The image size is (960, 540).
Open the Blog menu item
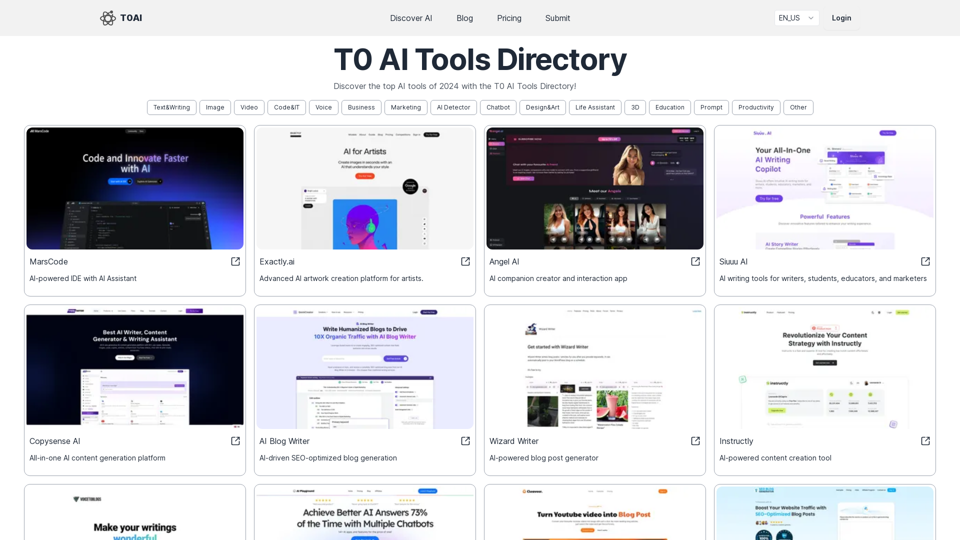[x=465, y=18]
